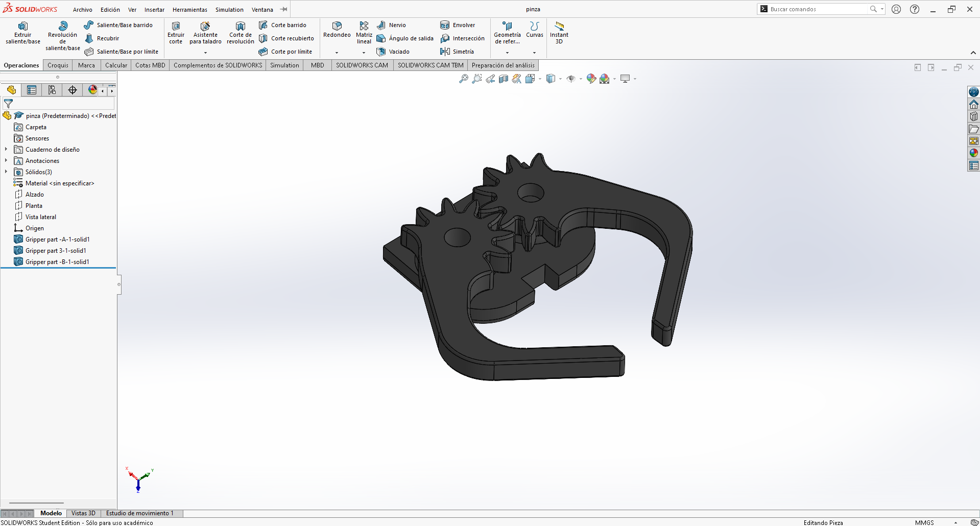Open the MMGS units status selector
Viewport: 980px width, 526px height.
(924, 522)
